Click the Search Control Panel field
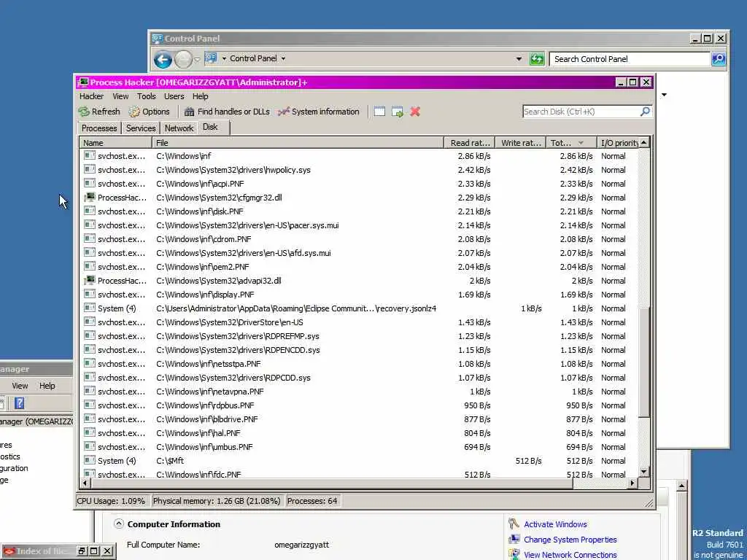Image resolution: width=747 pixels, height=560 pixels. [x=630, y=59]
